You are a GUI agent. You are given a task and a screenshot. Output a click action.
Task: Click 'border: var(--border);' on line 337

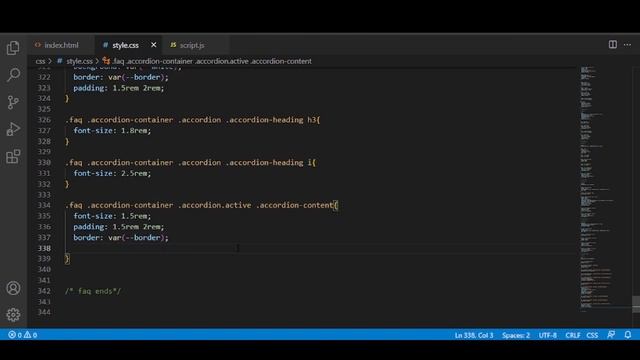120,238
